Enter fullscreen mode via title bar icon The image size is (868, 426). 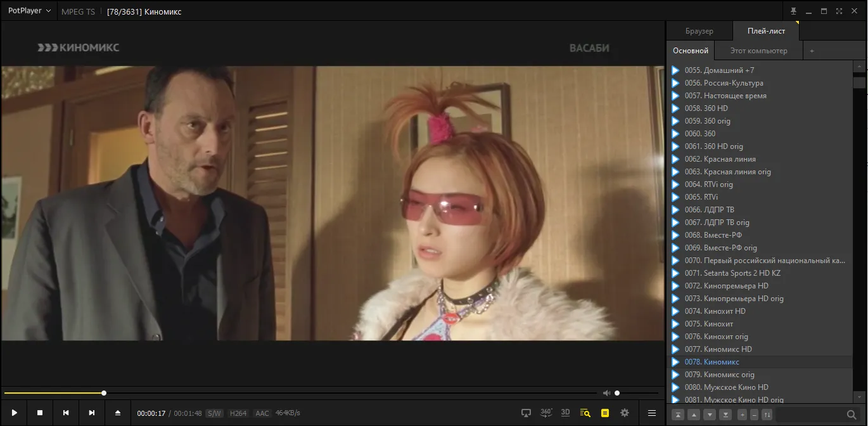pos(839,11)
